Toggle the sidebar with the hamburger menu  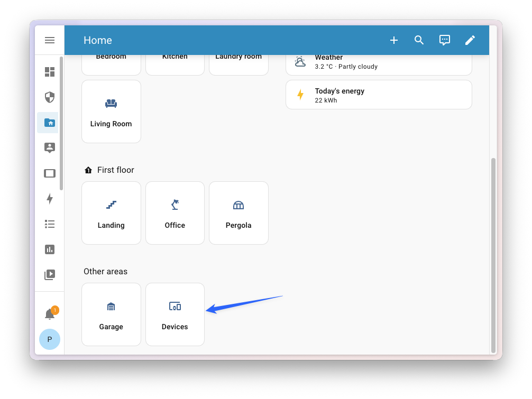point(49,40)
